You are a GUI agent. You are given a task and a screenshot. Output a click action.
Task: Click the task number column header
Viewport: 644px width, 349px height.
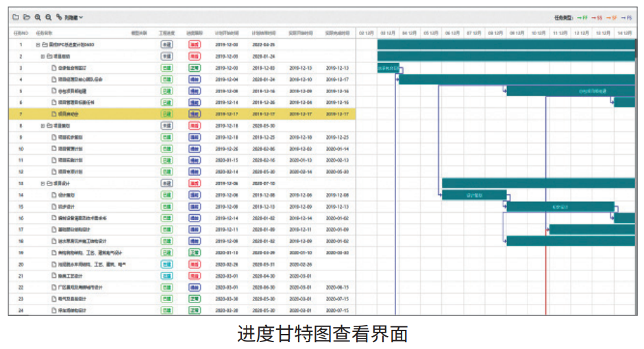(x=21, y=33)
